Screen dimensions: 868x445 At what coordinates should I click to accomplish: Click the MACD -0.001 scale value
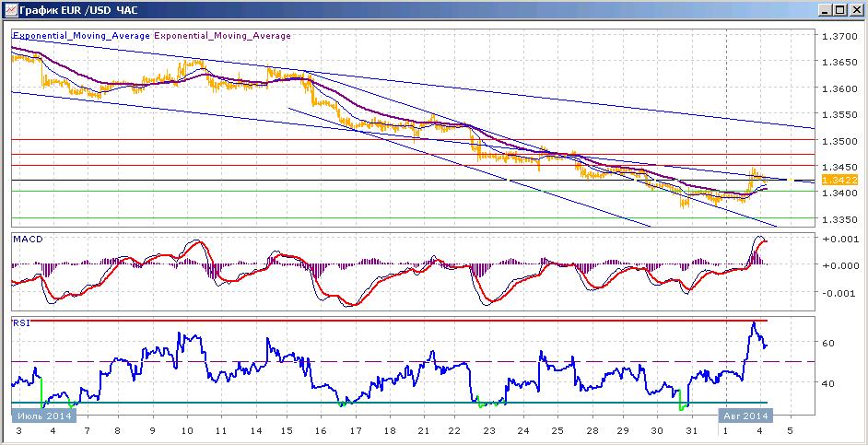[841, 293]
